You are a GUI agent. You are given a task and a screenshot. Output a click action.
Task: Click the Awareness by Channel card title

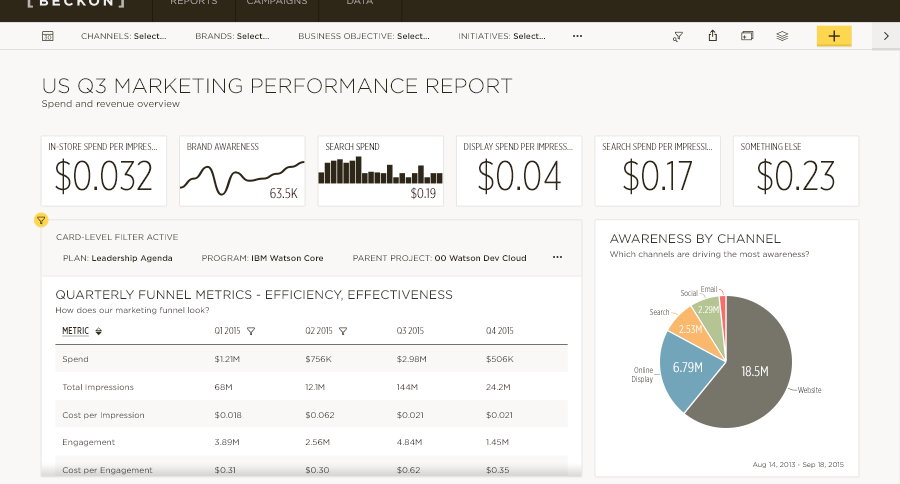tap(695, 239)
